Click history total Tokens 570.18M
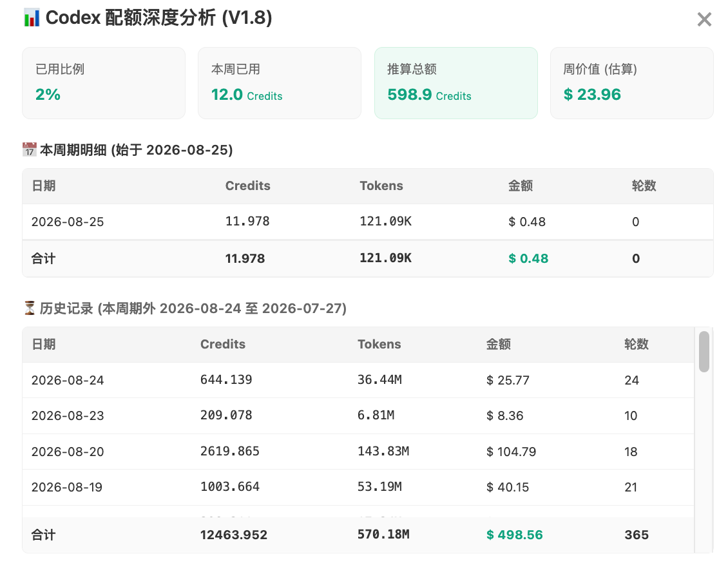 point(383,534)
